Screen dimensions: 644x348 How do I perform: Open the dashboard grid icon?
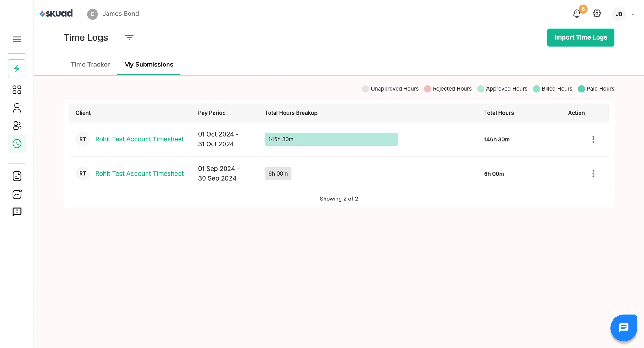[x=17, y=90]
